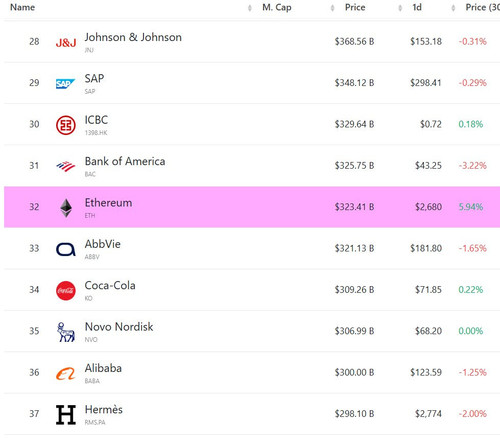Image resolution: width=500 pixels, height=438 pixels.
Task: Sort by Price (30 days) column arrows
Action: coord(453,8)
